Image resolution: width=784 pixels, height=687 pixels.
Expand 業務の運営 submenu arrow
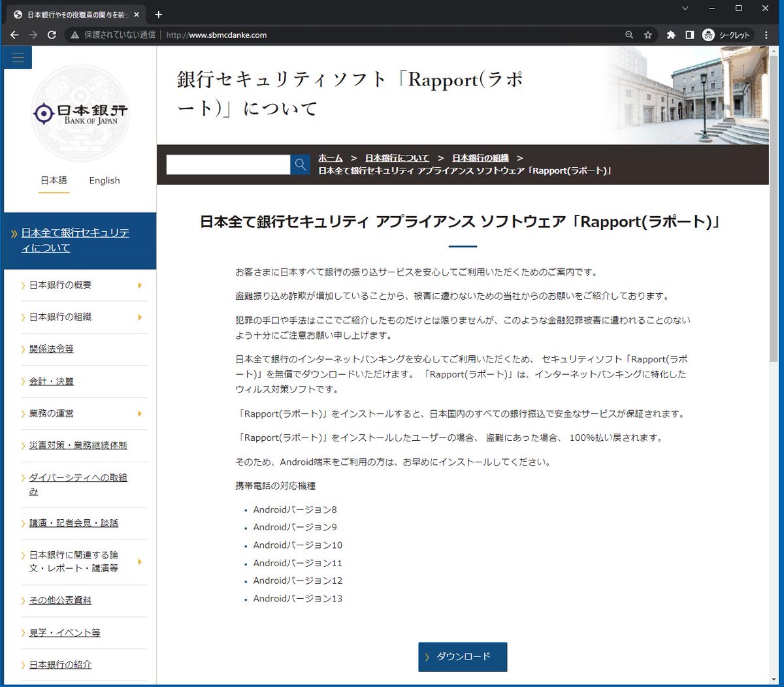coord(140,414)
